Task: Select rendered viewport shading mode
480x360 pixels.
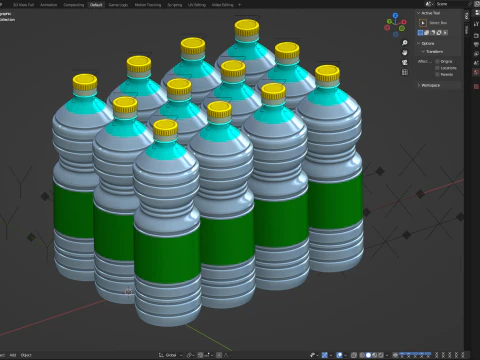Action: (x=381, y=355)
